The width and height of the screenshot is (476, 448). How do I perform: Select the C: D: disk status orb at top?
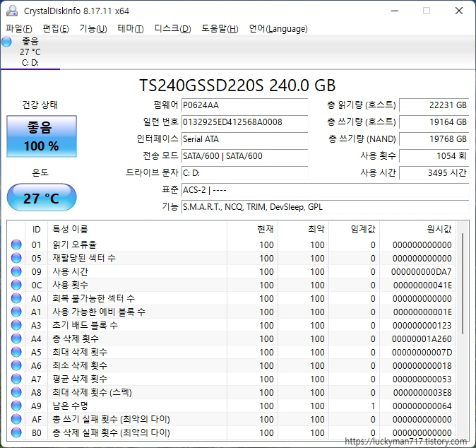pyautogui.click(x=6, y=42)
